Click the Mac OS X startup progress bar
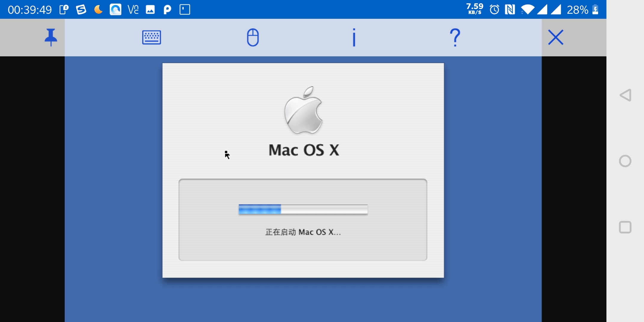 pyautogui.click(x=303, y=209)
